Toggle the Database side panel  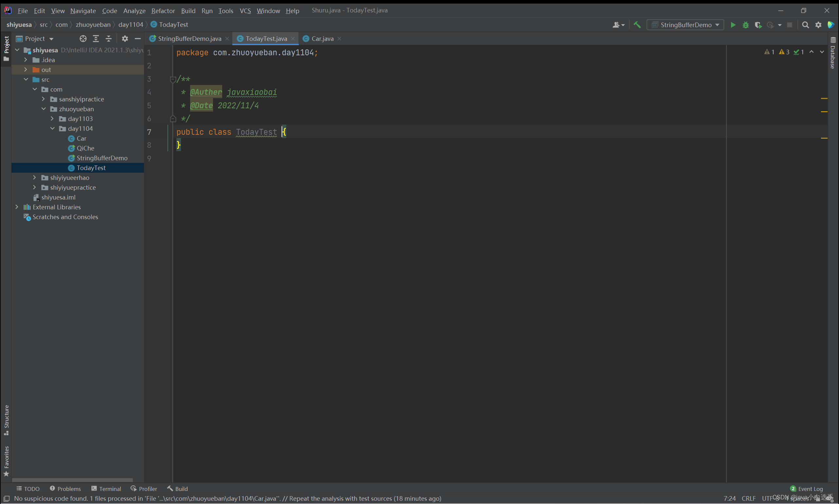(x=833, y=54)
